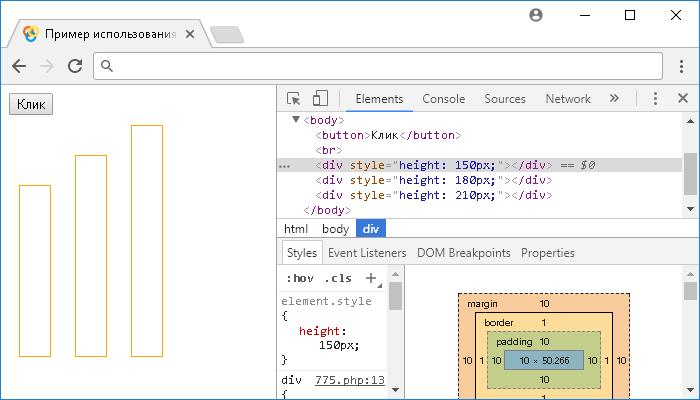Screen dimensions: 700x400
Task: Add a new style rule with plus icon
Action: coord(371,278)
